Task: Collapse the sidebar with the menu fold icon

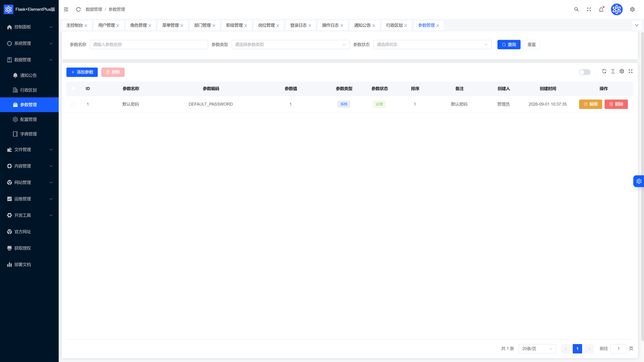Action: [66, 9]
